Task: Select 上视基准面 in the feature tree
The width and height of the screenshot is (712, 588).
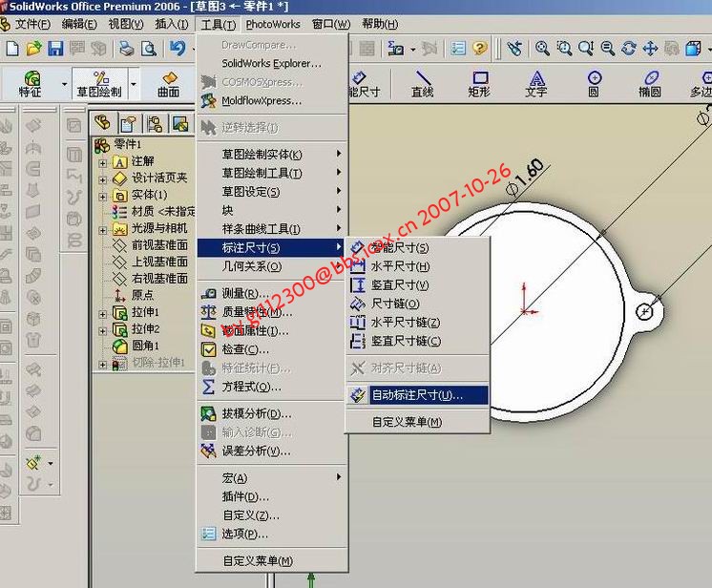Action: (150, 262)
